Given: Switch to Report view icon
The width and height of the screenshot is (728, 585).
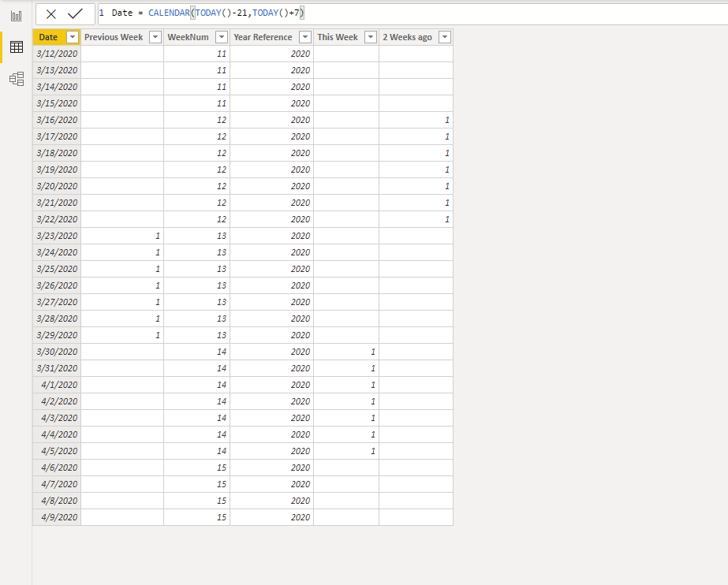Looking at the screenshot, I should pyautogui.click(x=17, y=16).
